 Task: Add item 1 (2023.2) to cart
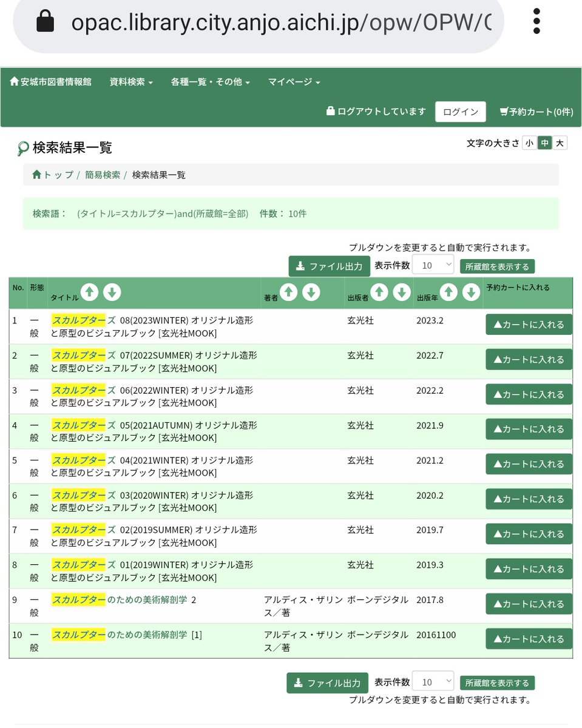[x=529, y=325]
